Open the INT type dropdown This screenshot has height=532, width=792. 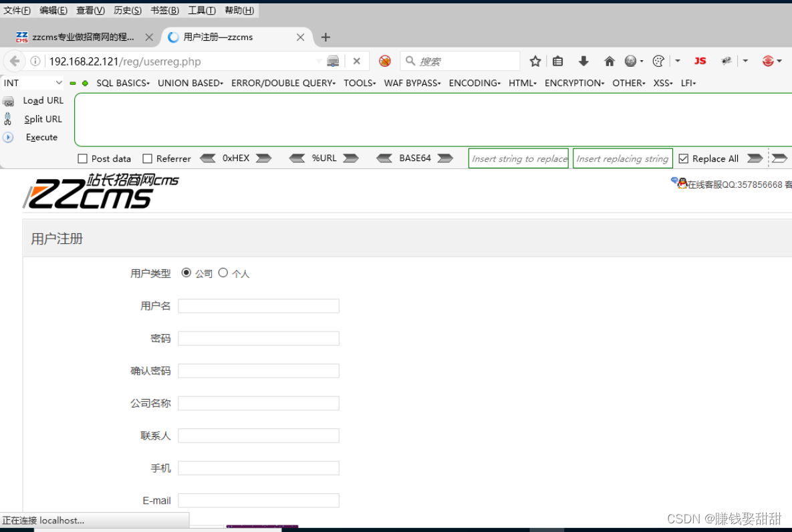pyautogui.click(x=32, y=83)
